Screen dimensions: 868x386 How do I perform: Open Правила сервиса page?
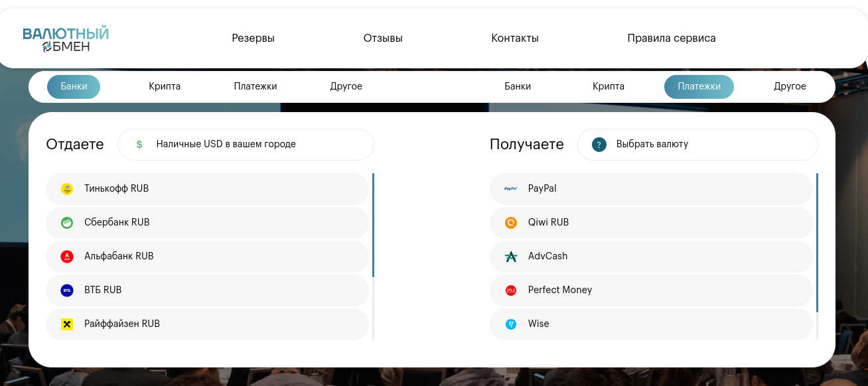coord(671,38)
